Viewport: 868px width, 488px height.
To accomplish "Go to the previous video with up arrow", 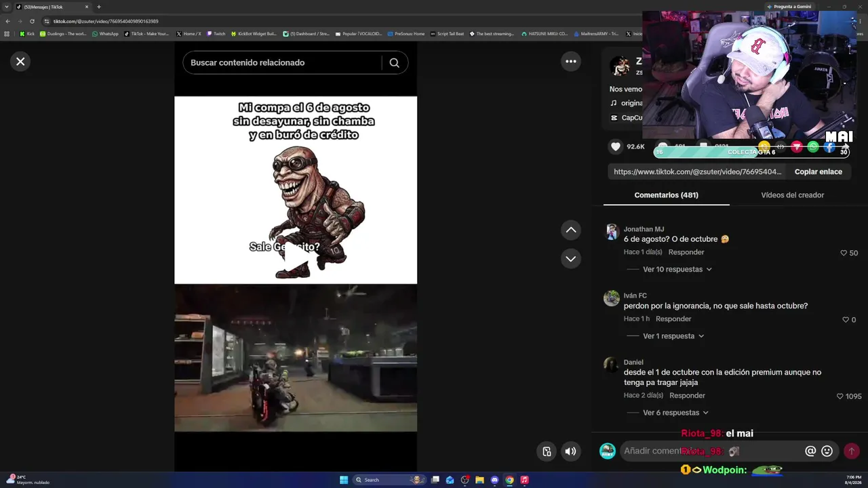I will point(571,230).
